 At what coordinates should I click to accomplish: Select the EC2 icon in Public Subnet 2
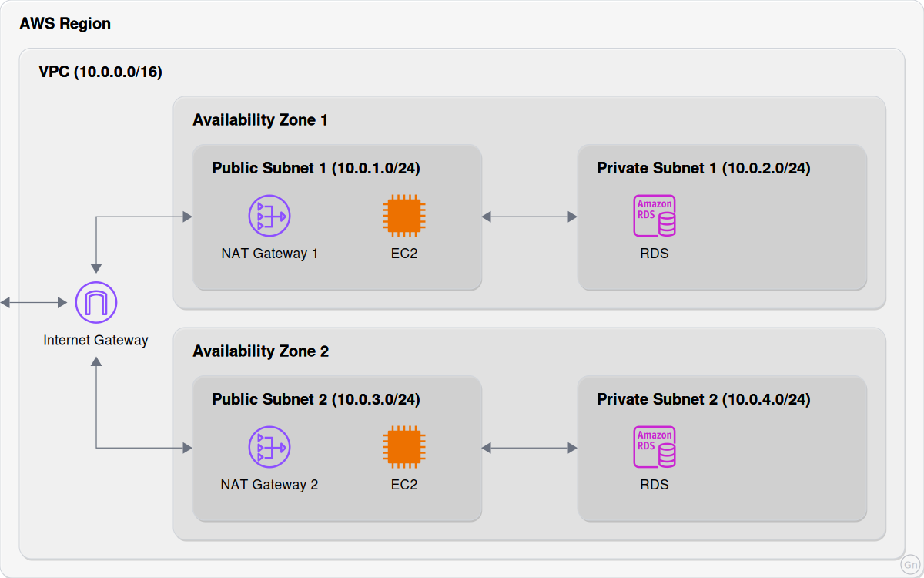pos(404,447)
